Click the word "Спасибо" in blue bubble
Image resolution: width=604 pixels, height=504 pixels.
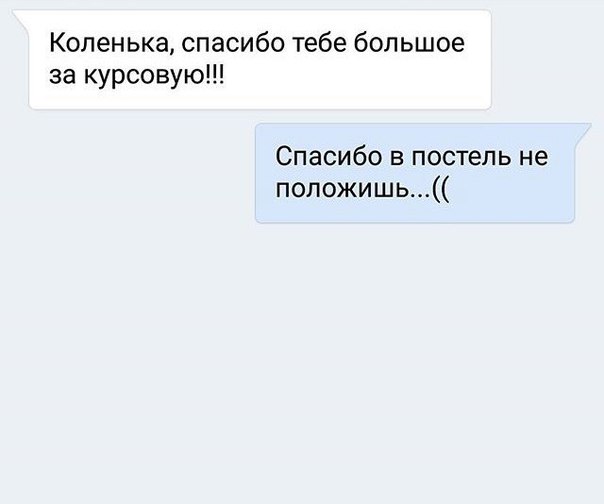(x=329, y=156)
